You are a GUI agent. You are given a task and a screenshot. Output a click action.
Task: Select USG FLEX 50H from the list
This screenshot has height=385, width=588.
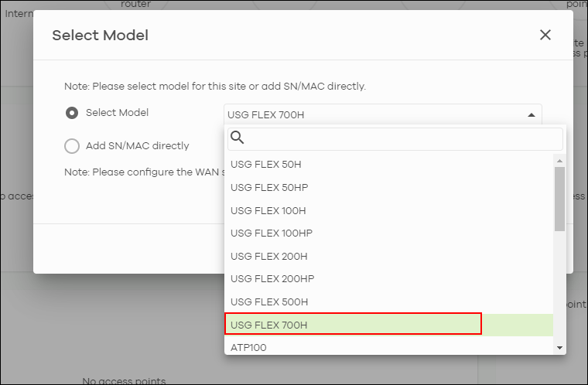[388, 165]
